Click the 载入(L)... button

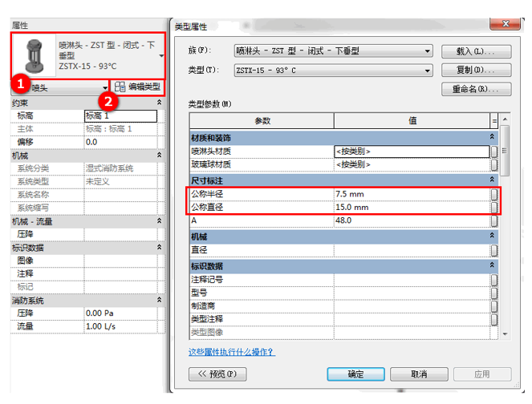pos(477,51)
